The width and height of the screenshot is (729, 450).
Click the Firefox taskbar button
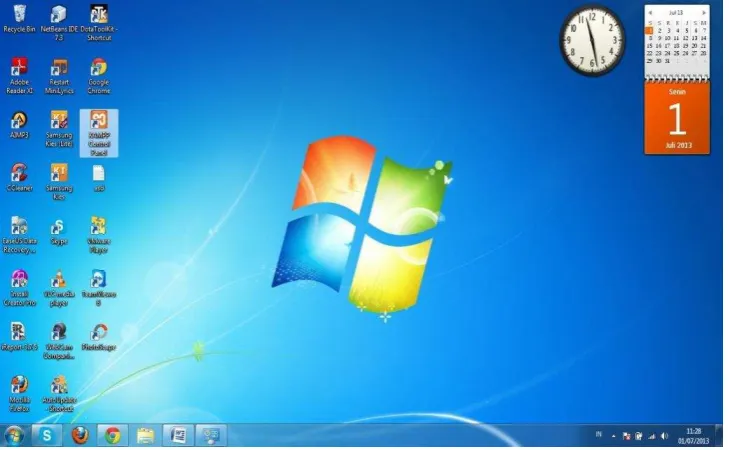pyautogui.click(x=80, y=436)
